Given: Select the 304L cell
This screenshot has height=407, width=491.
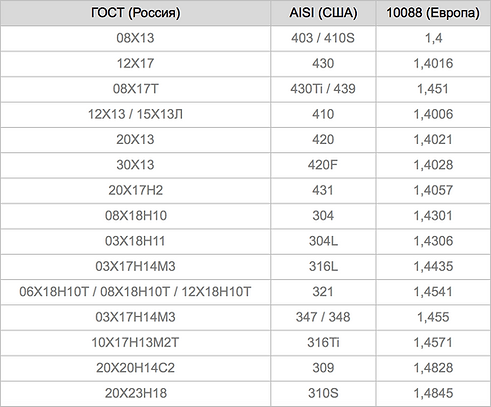Looking at the screenshot, I should coord(323,241).
